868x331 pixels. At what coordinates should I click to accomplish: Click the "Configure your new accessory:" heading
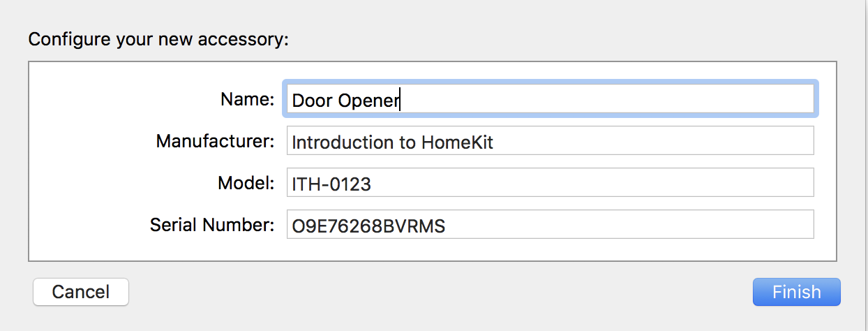tap(158, 38)
